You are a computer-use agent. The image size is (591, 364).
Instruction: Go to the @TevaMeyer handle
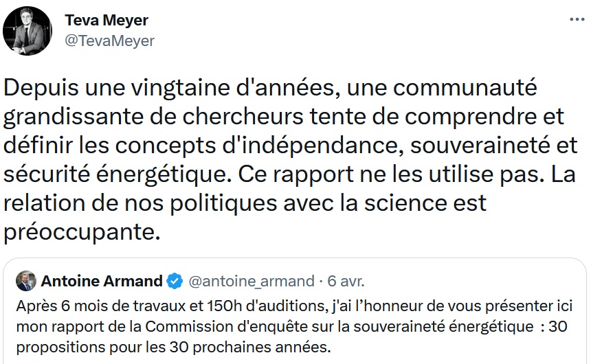(x=109, y=41)
